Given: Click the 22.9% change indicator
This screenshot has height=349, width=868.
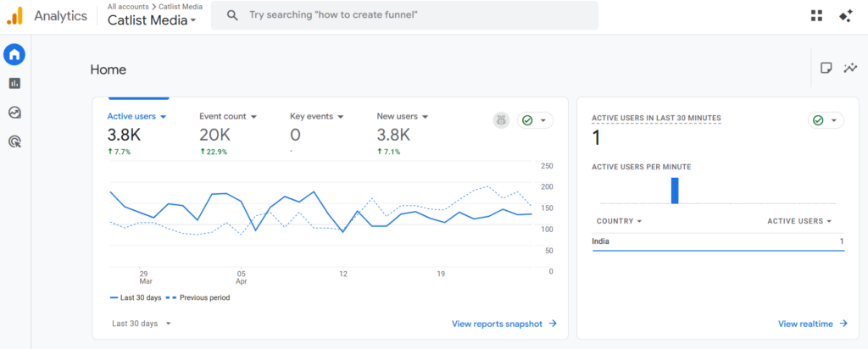Looking at the screenshot, I should tap(214, 152).
